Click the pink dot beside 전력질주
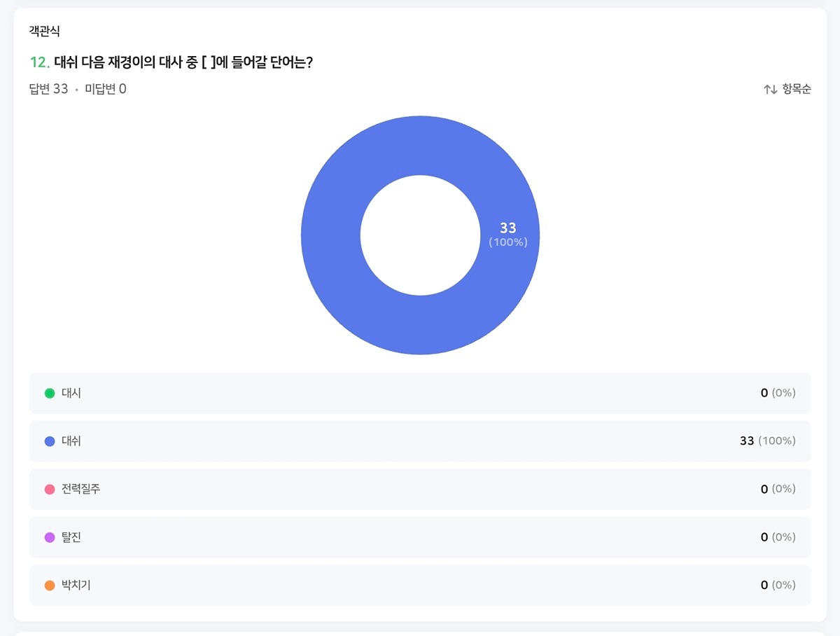This screenshot has height=636, width=840. click(x=50, y=490)
